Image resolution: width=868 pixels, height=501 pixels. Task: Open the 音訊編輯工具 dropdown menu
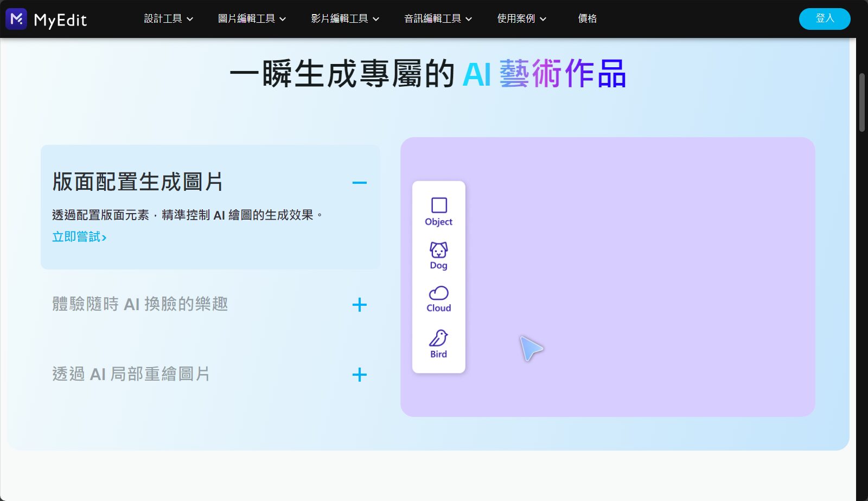[438, 18]
